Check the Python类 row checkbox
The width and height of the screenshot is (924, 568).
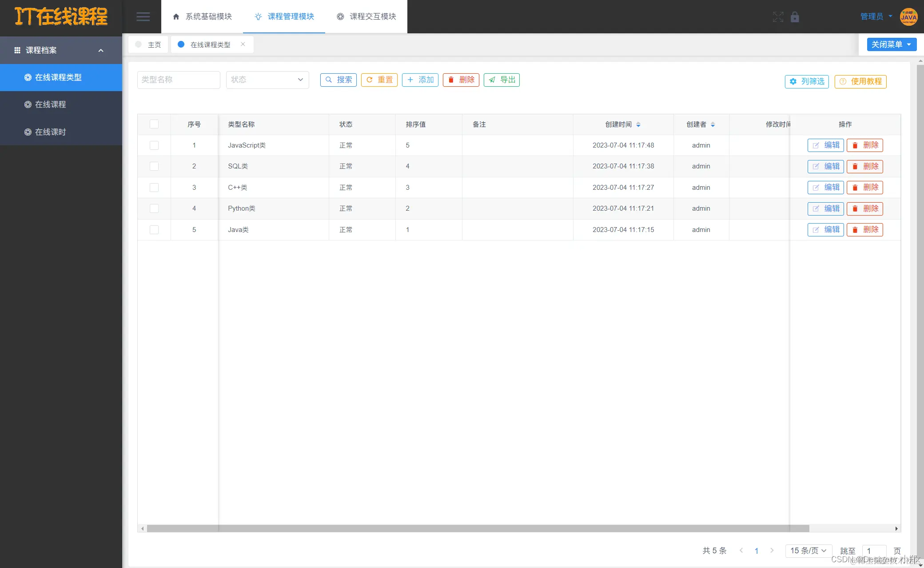(x=154, y=208)
